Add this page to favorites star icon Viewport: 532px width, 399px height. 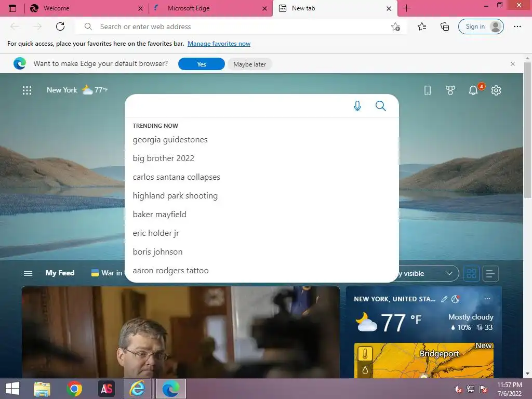(x=395, y=26)
